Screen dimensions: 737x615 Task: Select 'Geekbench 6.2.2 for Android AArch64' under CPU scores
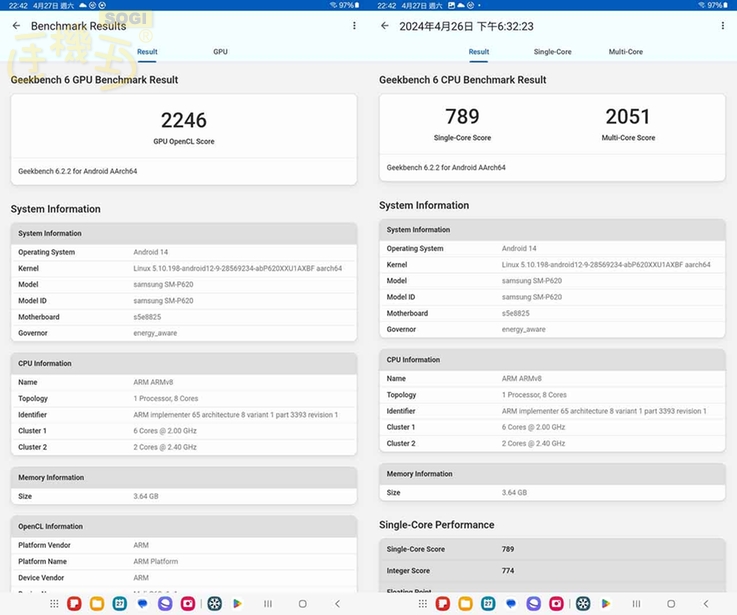[446, 167]
